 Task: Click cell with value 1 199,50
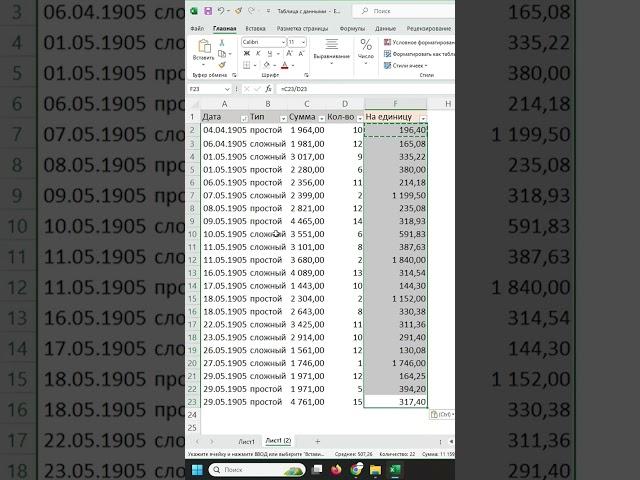[x=395, y=196]
